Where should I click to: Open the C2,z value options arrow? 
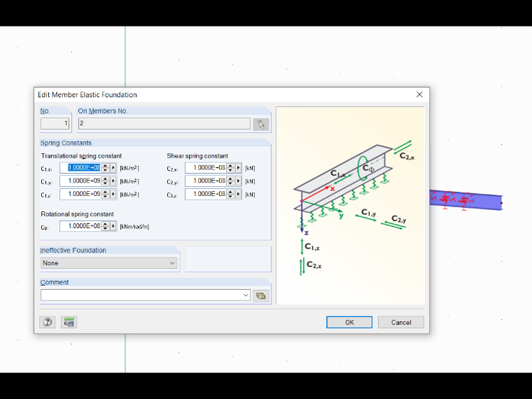(239, 194)
